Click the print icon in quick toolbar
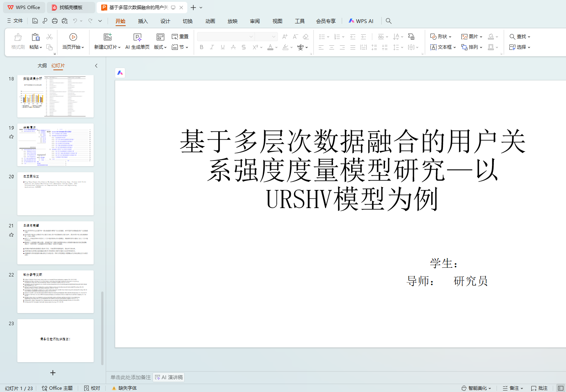The width and height of the screenshot is (566, 392). [55, 21]
